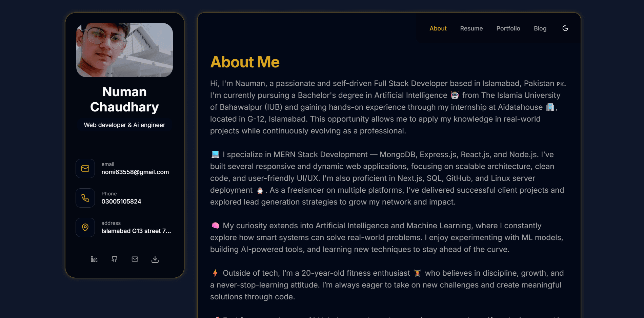
Task: Click Numan Chaudhary's profile photo
Action: click(x=124, y=49)
